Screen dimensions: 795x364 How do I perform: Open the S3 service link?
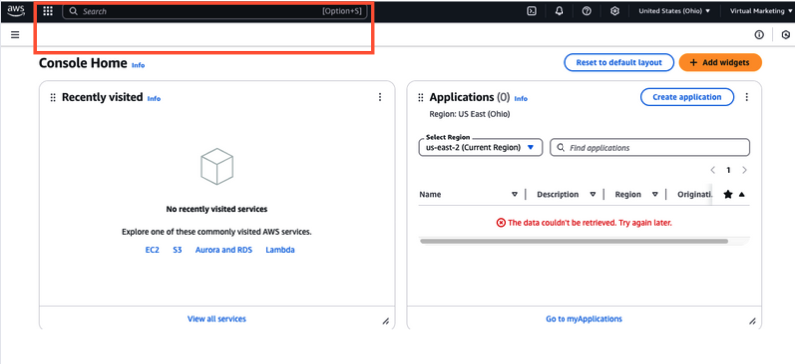177,250
